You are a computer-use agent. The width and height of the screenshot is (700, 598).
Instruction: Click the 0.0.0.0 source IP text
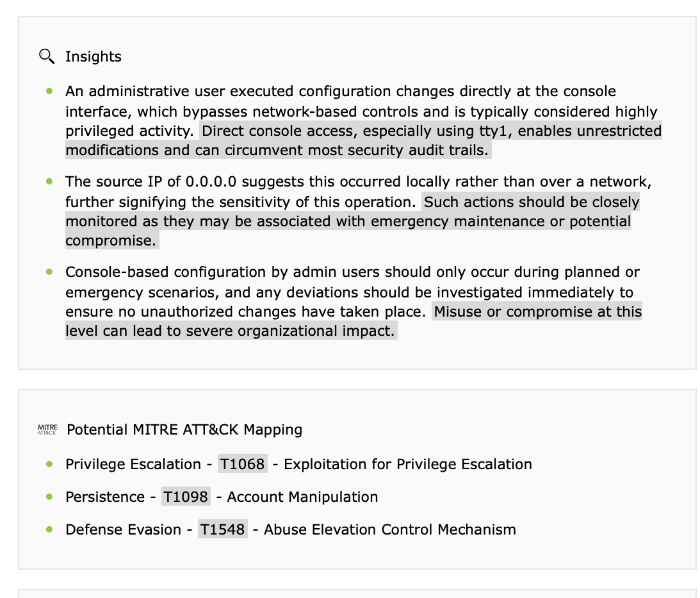[x=211, y=181]
